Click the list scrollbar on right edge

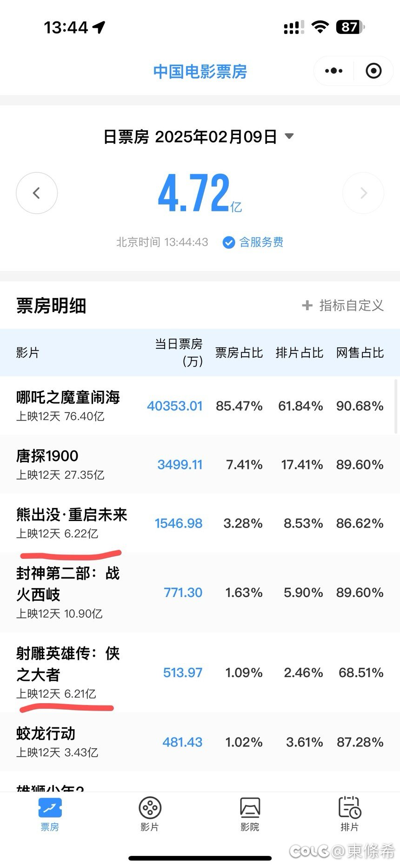tap(396, 406)
